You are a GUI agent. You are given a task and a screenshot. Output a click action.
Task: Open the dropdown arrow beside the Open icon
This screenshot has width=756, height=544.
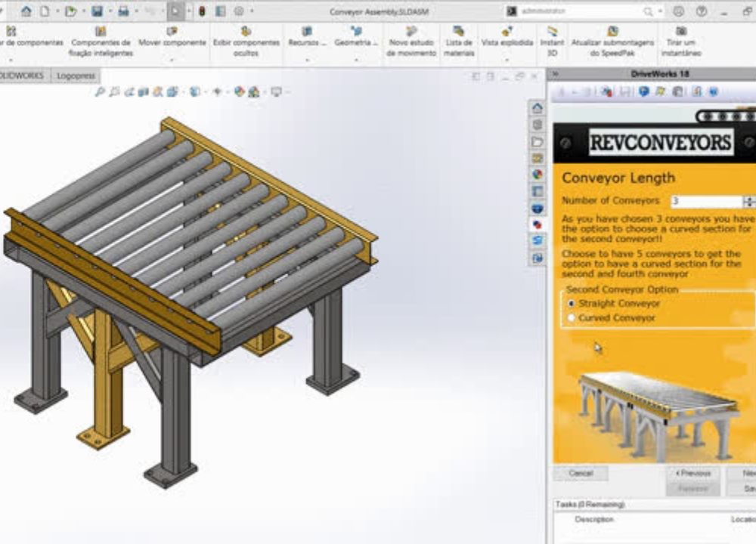pyautogui.click(x=83, y=11)
